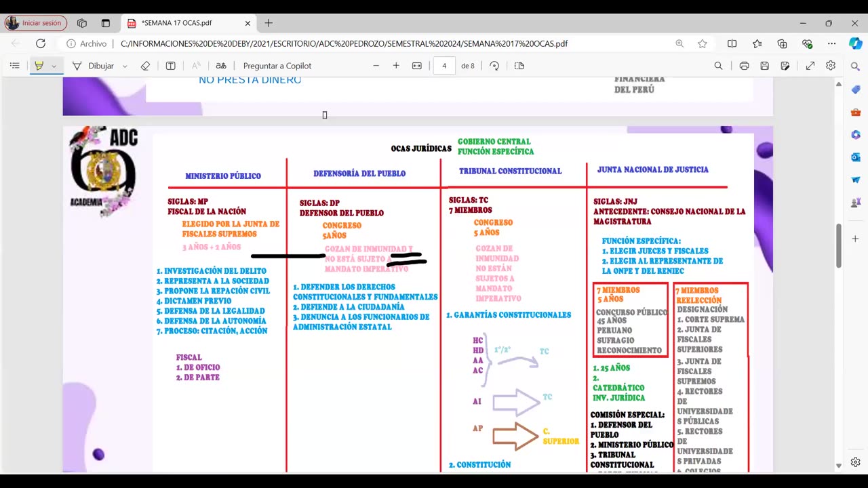The height and width of the screenshot is (488, 868).
Task: Click TRIBUNAL CONSTITUCIONAL heading text
Action: (x=510, y=171)
